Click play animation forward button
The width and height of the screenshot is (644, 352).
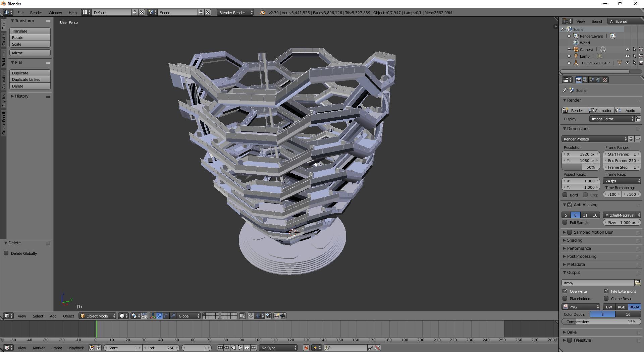240,348
